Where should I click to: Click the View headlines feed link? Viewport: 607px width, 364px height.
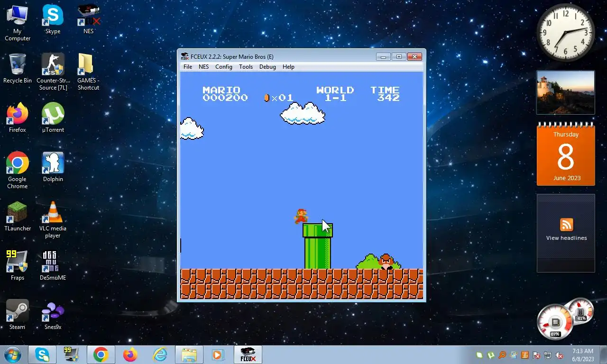[x=566, y=238]
